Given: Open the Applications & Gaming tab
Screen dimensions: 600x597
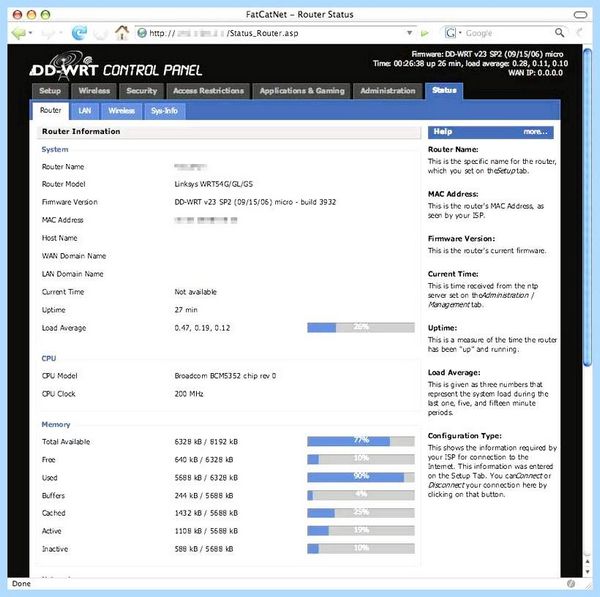Looking at the screenshot, I should click(x=302, y=91).
